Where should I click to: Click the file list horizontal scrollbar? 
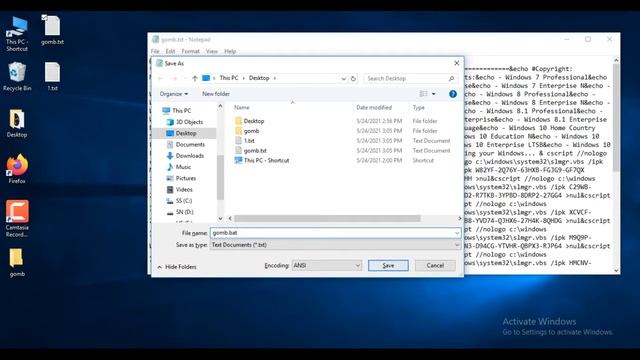[327, 219]
